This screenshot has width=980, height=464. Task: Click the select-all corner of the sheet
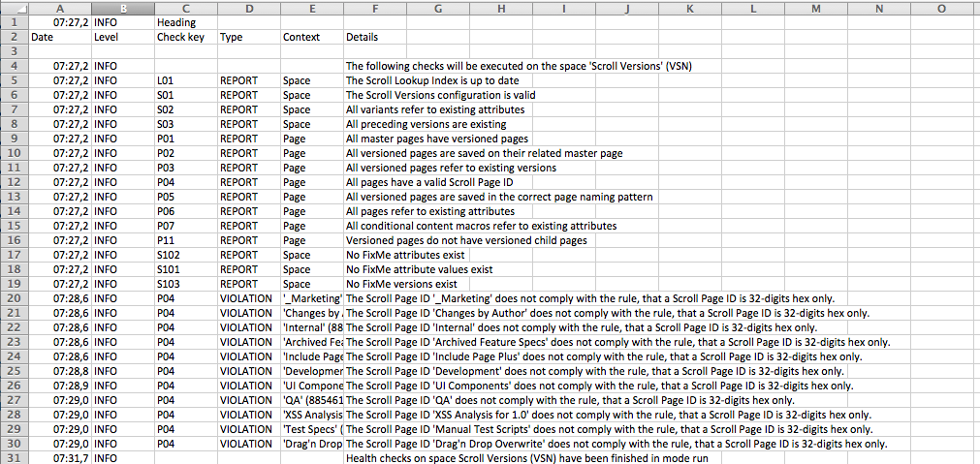pyautogui.click(x=14, y=7)
